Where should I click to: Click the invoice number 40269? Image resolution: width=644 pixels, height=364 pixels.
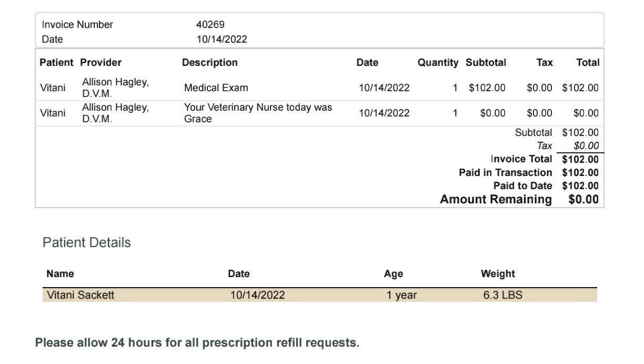coord(210,25)
